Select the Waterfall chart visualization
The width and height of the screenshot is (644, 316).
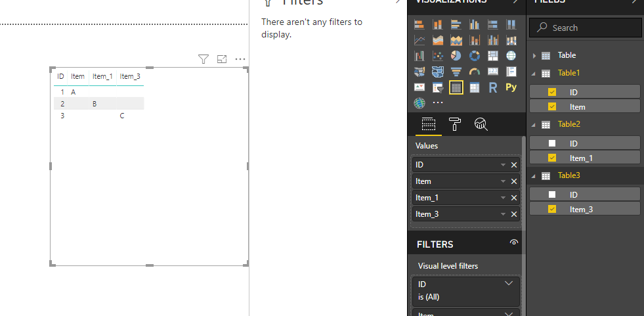419,55
